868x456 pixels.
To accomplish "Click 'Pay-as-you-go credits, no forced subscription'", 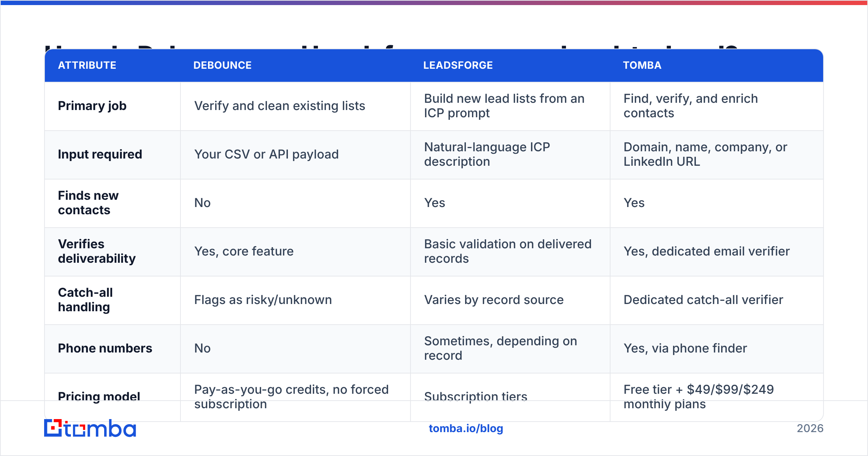I will 292,397.
